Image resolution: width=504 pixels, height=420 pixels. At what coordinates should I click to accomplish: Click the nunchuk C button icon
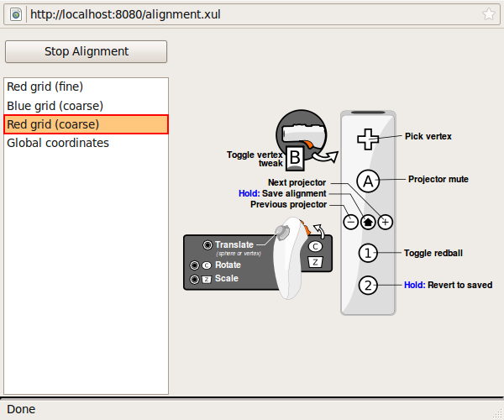click(315, 246)
